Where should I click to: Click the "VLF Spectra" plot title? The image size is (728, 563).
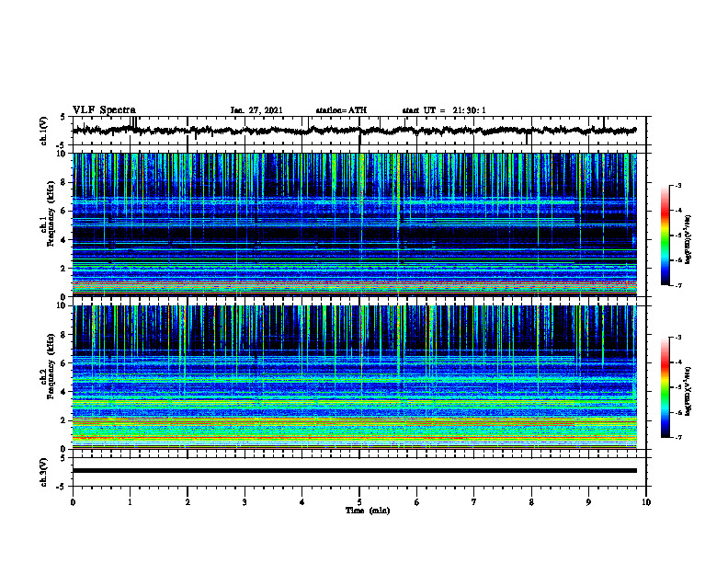(x=104, y=110)
